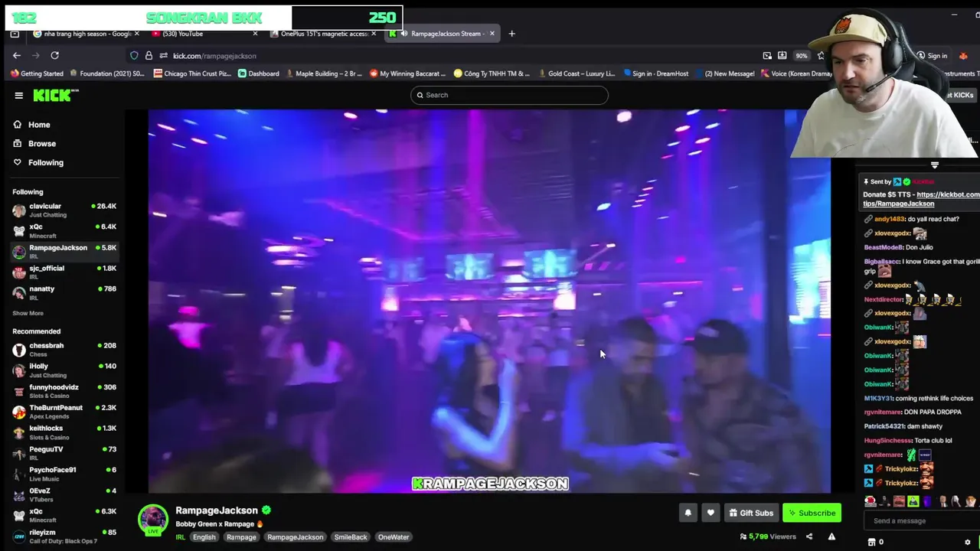Select the SmileBack tag

coord(351,537)
